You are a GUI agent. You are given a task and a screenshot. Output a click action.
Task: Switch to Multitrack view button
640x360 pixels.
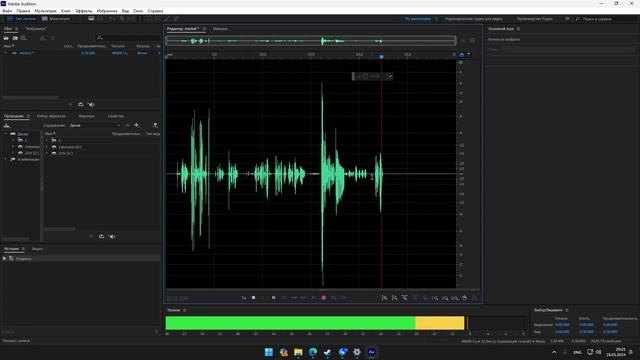56,19
